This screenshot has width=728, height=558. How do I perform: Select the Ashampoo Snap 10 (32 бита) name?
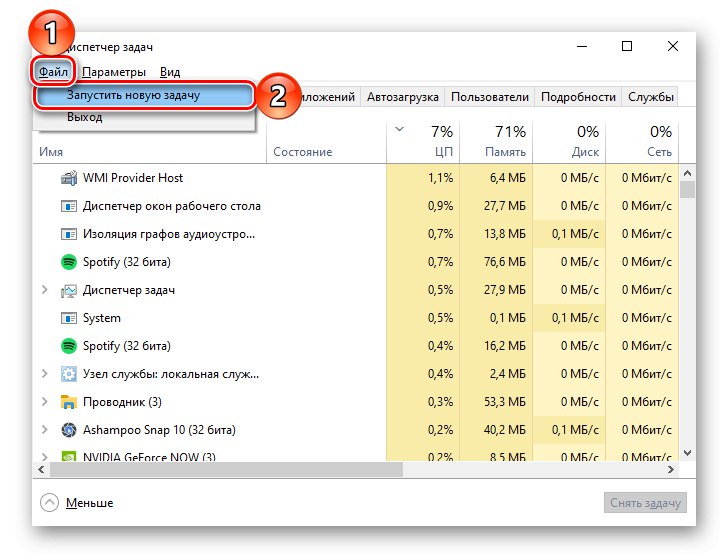159,430
